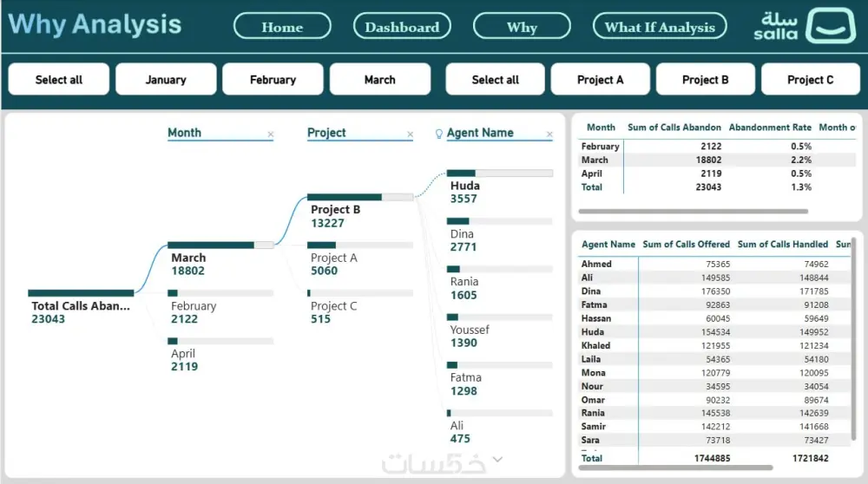Viewport: 868px width, 484px height.
Task: Go to the Dashboard page
Action: [x=402, y=27]
